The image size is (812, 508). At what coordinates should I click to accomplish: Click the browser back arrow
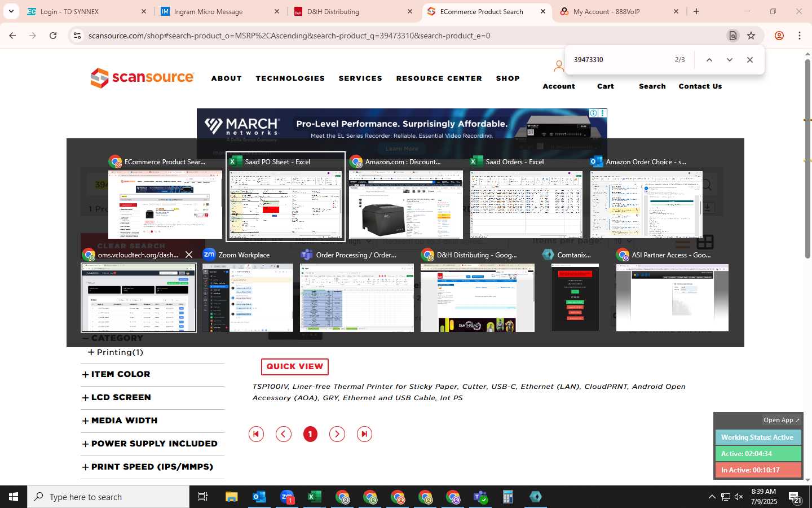click(12, 36)
